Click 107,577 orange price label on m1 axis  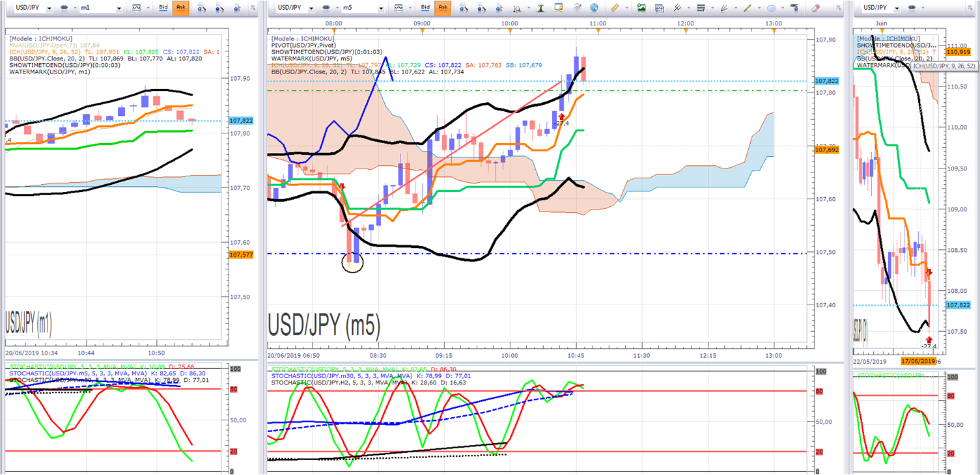coord(241,254)
